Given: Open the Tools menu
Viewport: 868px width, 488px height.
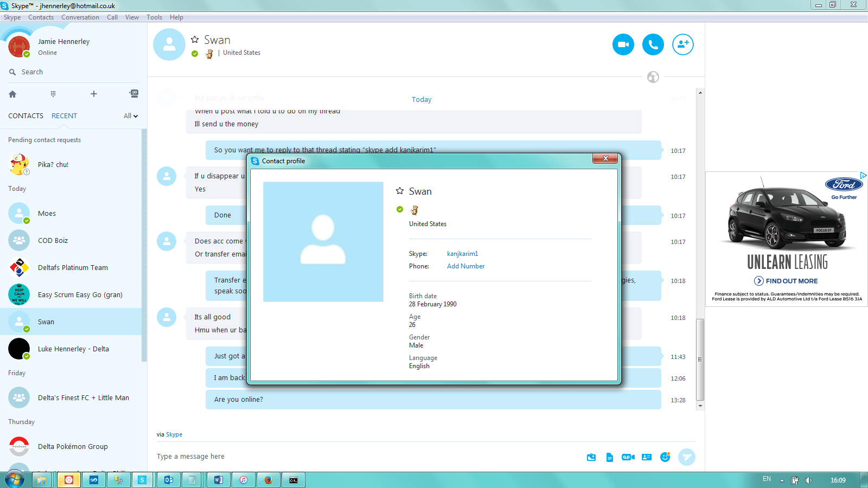Looking at the screenshot, I should click(x=155, y=17).
